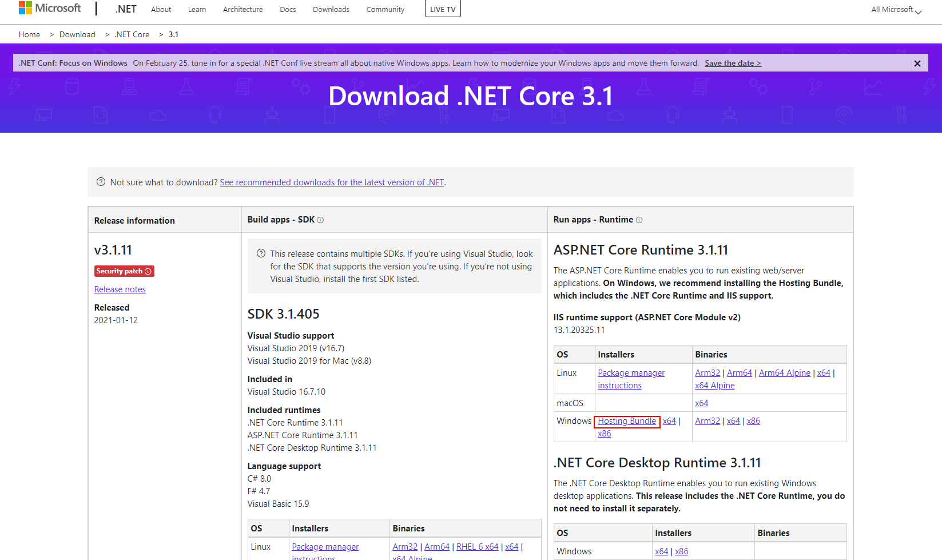Click the info icon beside Build apps - SDK
The height and width of the screenshot is (560, 942).
coord(320,220)
